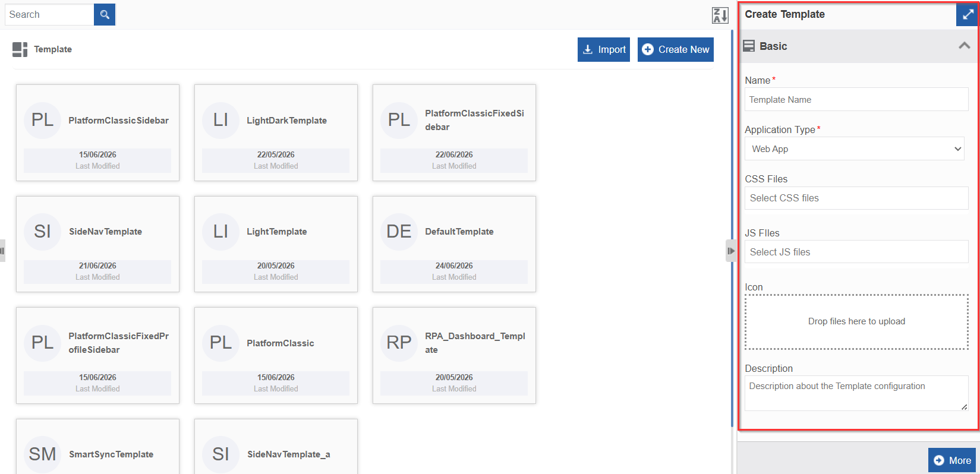This screenshot has width=980, height=474.
Task: Click the LI avatar of LightDarkTemplate
Action: (x=220, y=120)
